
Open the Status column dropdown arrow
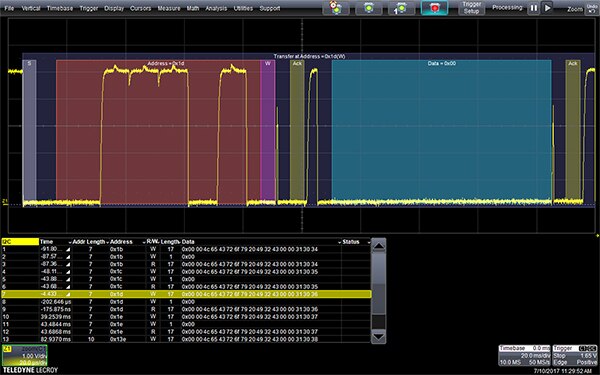(368, 242)
